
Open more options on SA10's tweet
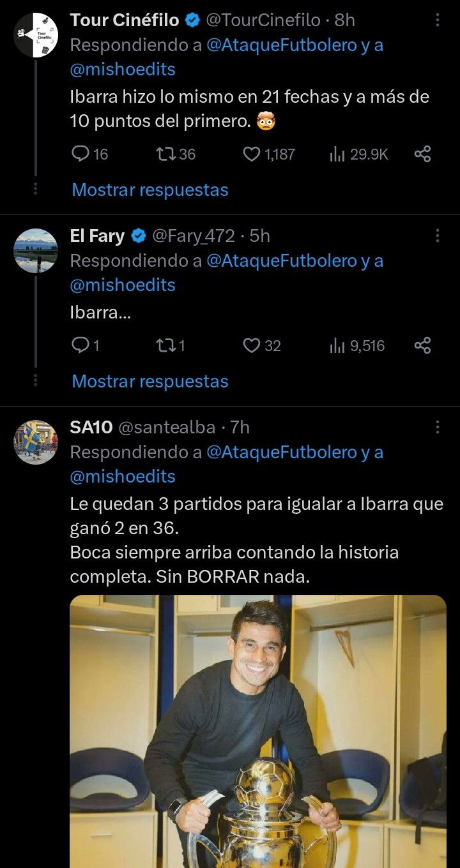tap(438, 427)
